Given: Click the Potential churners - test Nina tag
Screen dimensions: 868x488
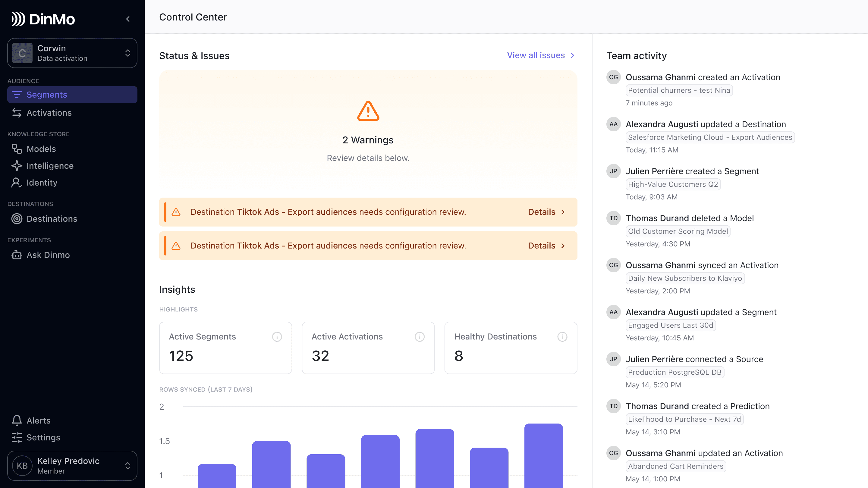Looking at the screenshot, I should [679, 90].
